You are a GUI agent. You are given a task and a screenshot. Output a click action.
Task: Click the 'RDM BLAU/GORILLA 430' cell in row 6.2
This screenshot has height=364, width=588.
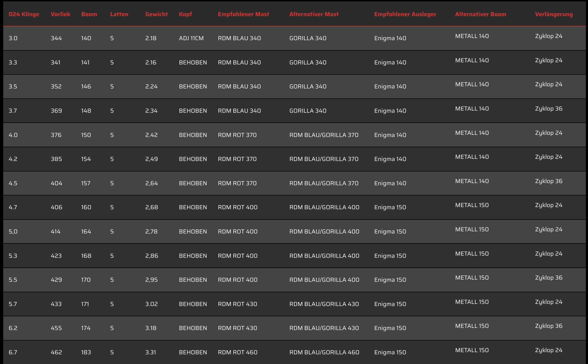[324, 328]
